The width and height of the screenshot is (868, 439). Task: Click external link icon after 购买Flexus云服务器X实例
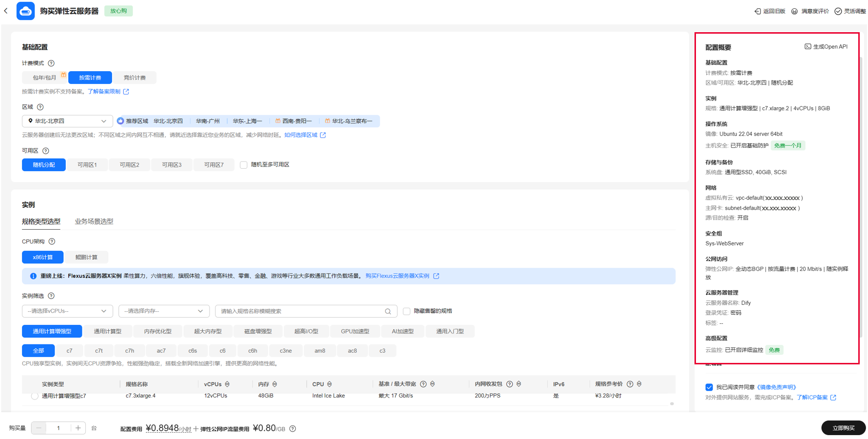[x=436, y=276]
